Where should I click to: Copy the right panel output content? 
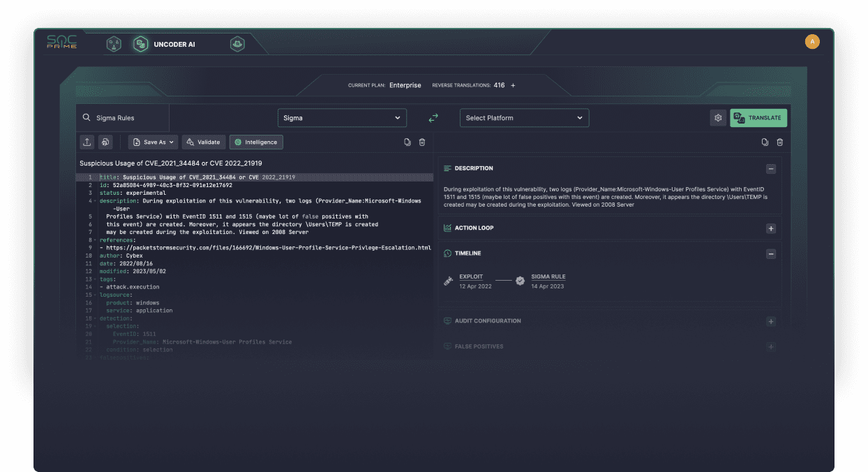pyautogui.click(x=765, y=142)
